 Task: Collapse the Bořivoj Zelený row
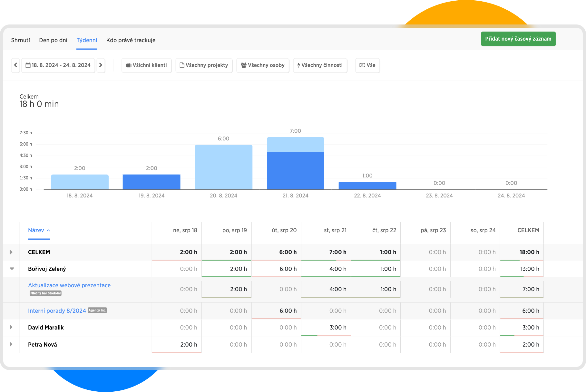pos(12,269)
